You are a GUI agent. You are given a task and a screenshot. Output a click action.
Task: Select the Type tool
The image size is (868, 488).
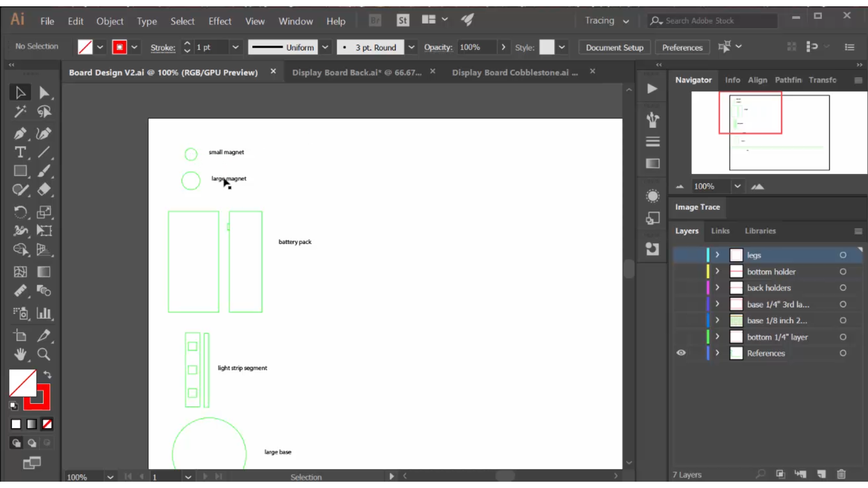[x=20, y=152]
